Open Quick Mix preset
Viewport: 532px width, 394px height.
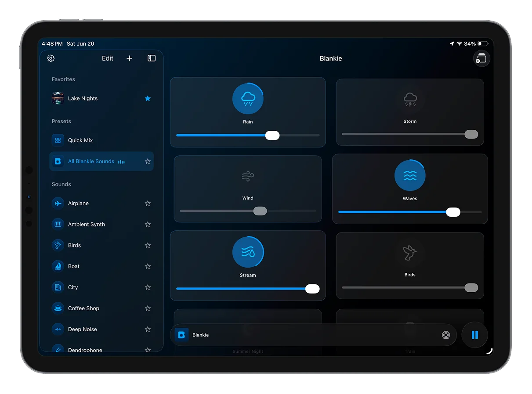(101, 140)
